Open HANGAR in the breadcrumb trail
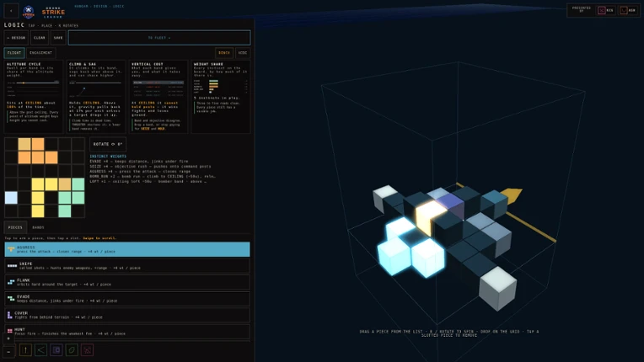Screen dimensions: 644x362 click(x=81, y=7)
